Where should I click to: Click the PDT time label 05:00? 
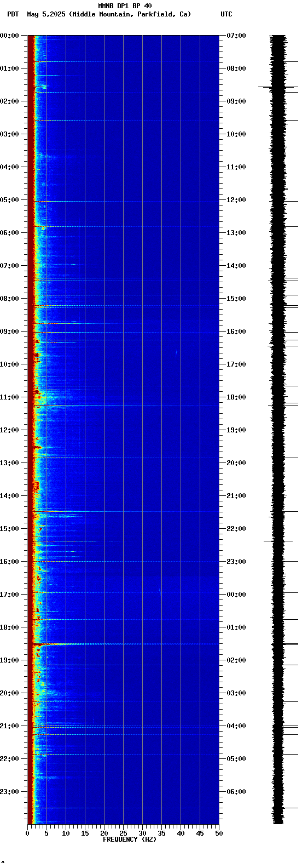coord(9,200)
